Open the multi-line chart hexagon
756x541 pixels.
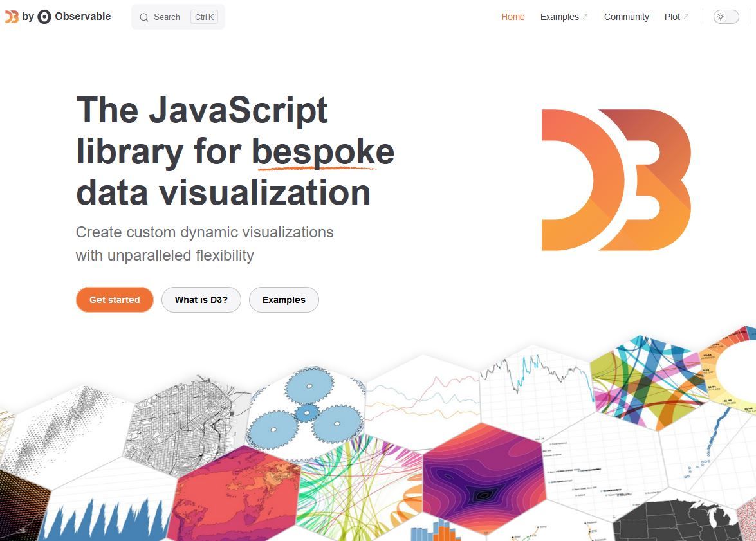pos(423,403)
